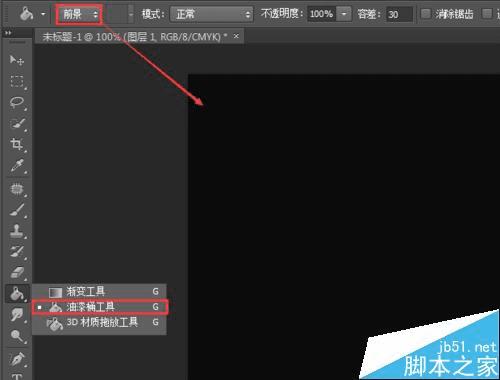Choose 3D 材质拖放工具 from flyout menu
The image size is (500, 380).
99,322
